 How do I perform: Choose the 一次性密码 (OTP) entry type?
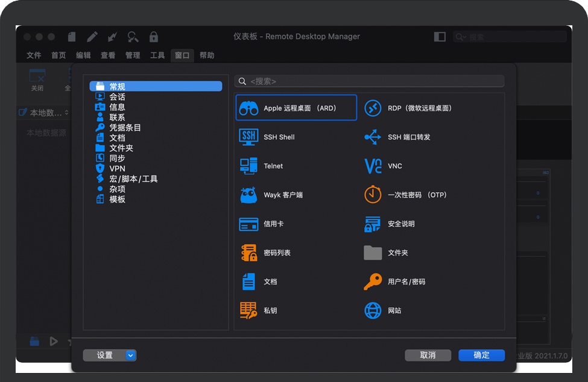pyautogui.click(x=416, y=195)
